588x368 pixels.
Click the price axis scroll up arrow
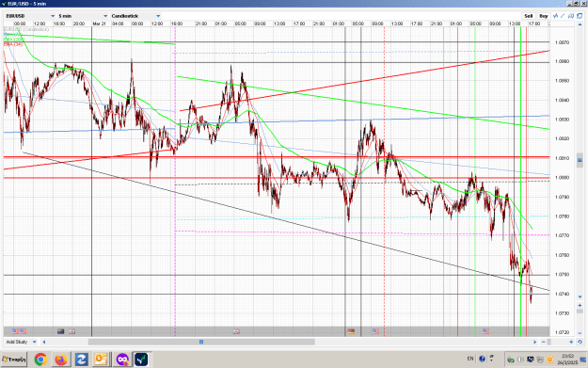coord(580,24)
